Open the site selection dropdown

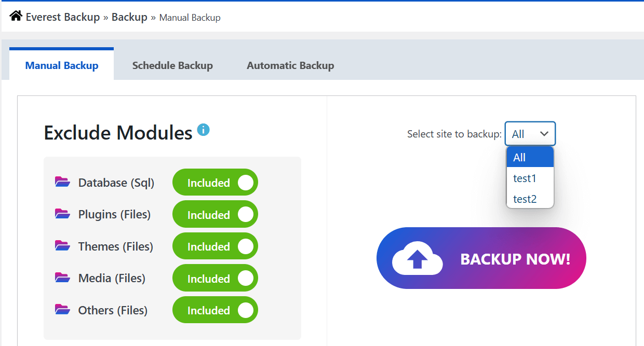pyautogui.click(x=530, y=133)
